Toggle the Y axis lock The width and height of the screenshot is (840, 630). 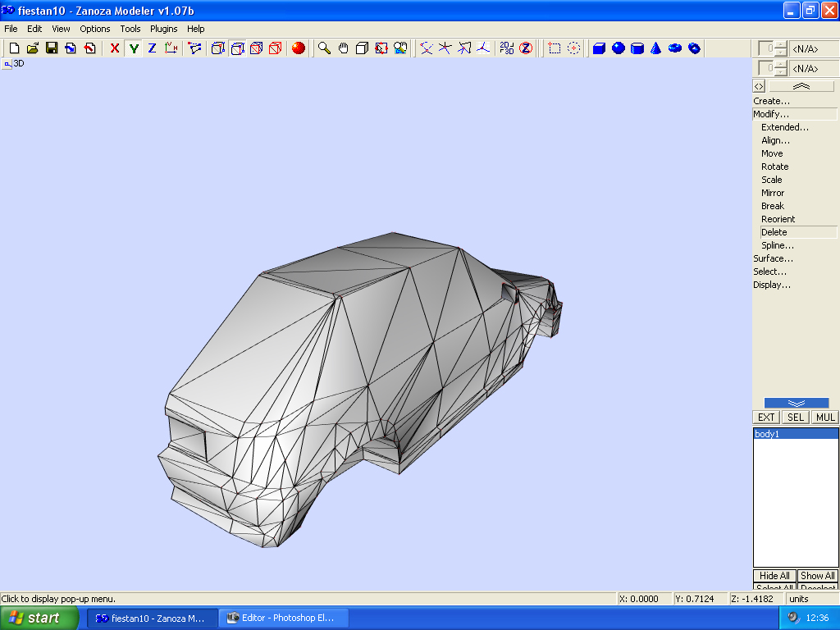[133, 48]
